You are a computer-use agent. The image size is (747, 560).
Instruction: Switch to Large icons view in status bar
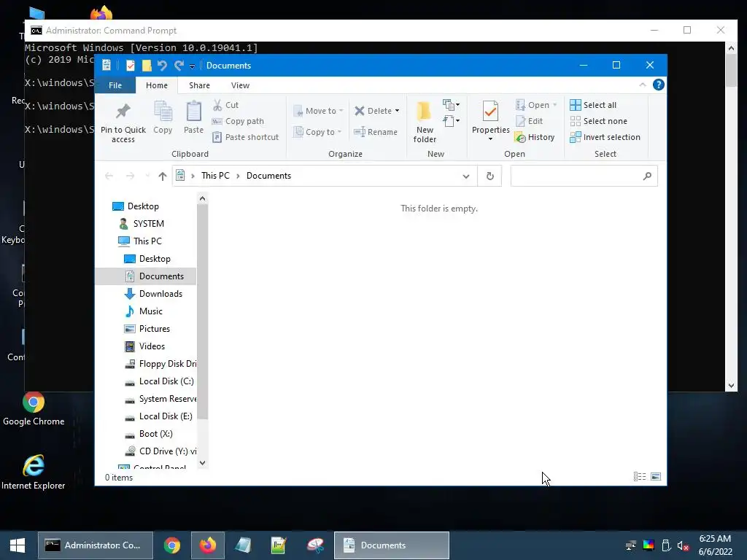[656, 477]
